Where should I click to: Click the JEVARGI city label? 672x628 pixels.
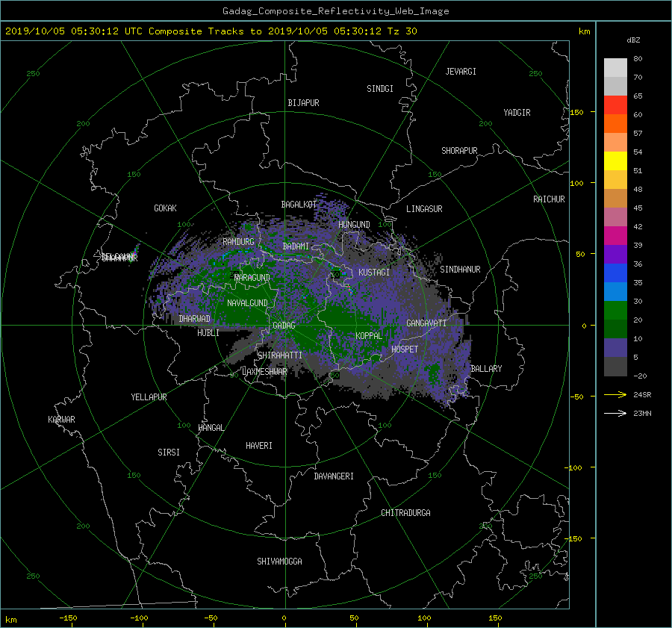coord(461,72)
